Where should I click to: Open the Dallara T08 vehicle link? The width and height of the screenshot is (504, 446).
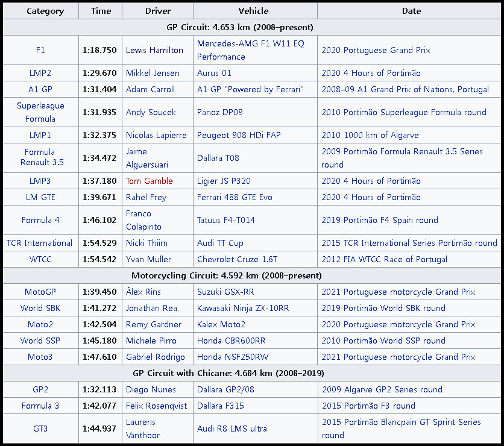pos(218,158)
